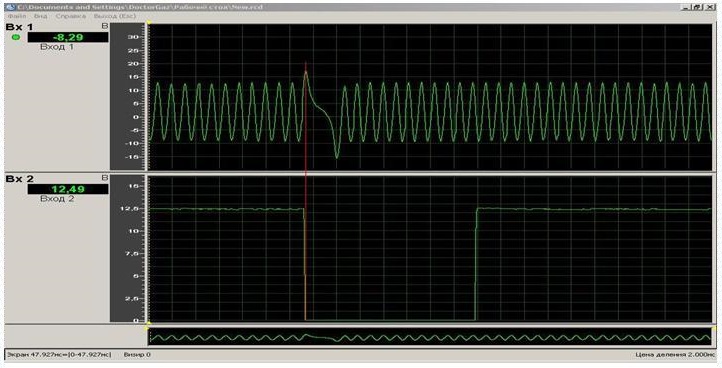Click the yellow marker above the Вх 1 graph
Image resolution: width=722 pixels, height=368 pixels.
[149, 22]
